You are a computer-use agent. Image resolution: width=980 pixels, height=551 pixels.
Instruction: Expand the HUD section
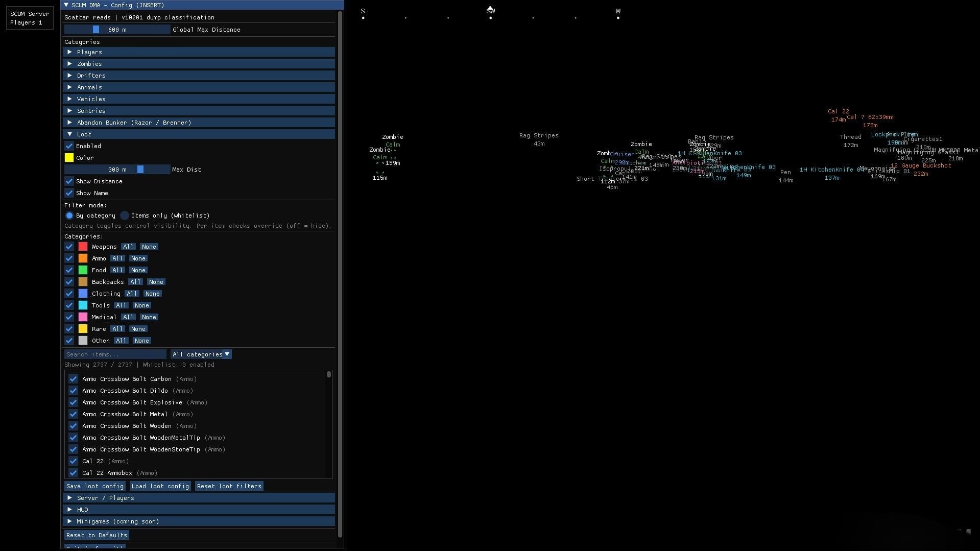click(199, 510)
